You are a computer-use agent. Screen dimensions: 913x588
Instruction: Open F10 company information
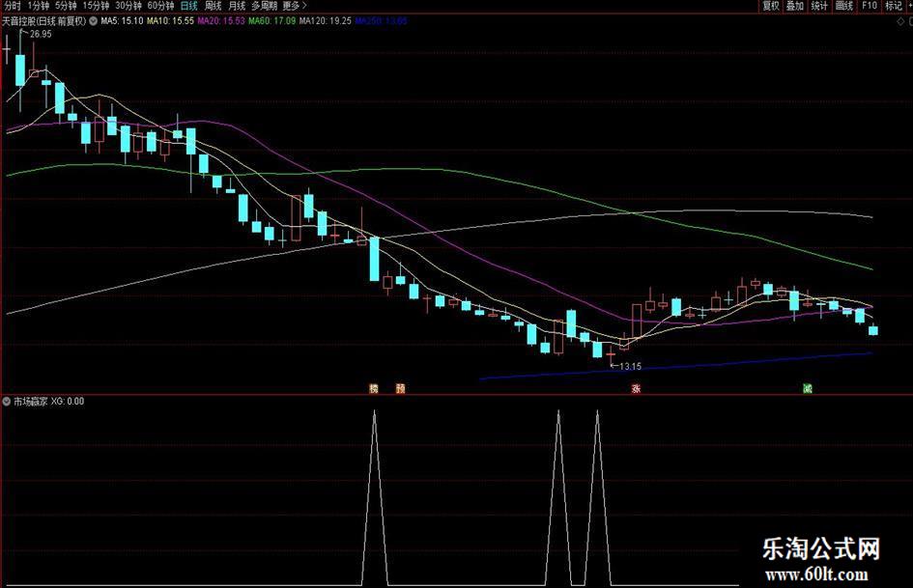click(870, 6)
